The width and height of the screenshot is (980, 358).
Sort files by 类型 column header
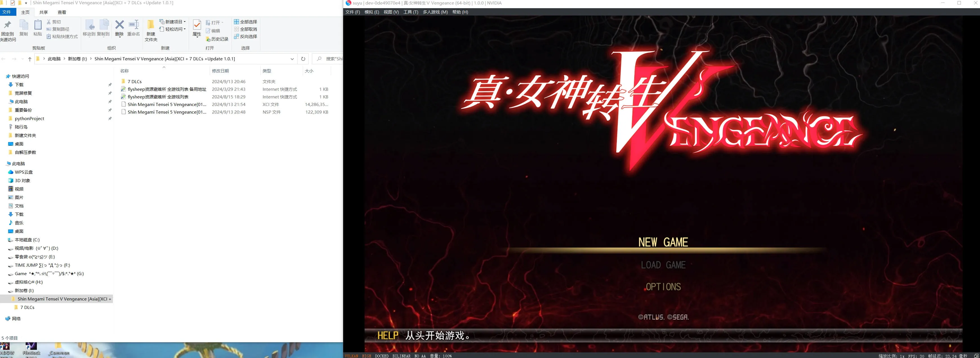click(282, 71)
